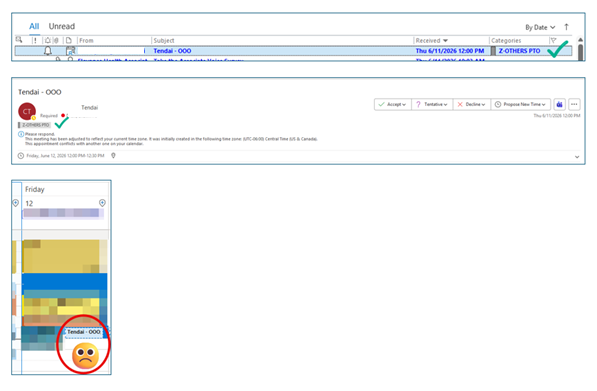
Task: Click the blue calendar appointment block
Action: [64, 281]
